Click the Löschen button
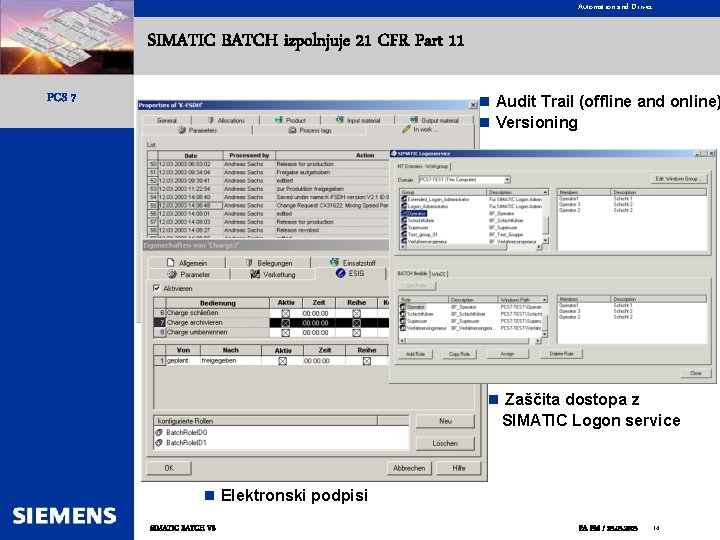 click(445, 444)
